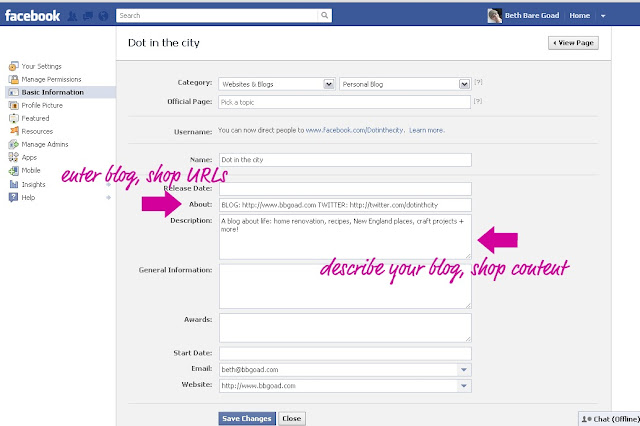Click Awards text area resize handle
The width and height of the screenshot is (640, 426).
(x=468, y=339)
